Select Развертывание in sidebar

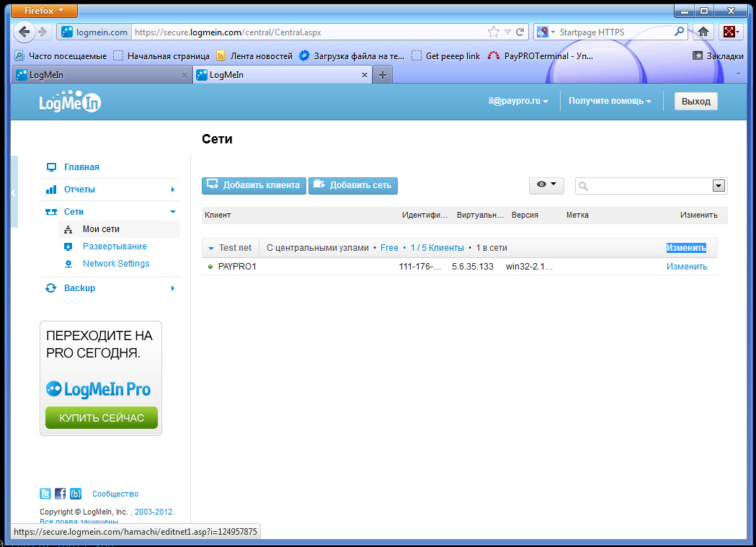[114, 246]
